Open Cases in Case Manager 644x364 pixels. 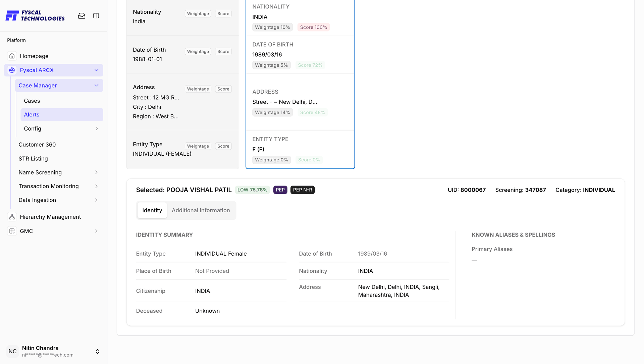click(32, 101)
